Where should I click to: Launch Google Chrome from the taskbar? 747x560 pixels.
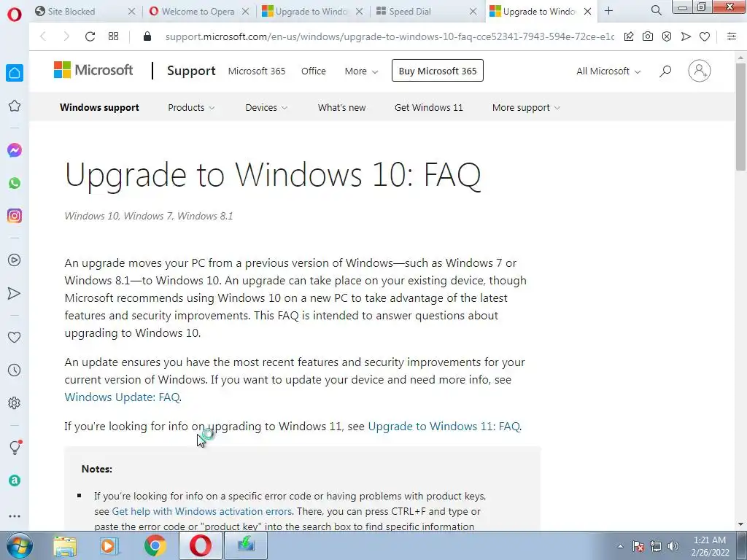pos(155,545)
